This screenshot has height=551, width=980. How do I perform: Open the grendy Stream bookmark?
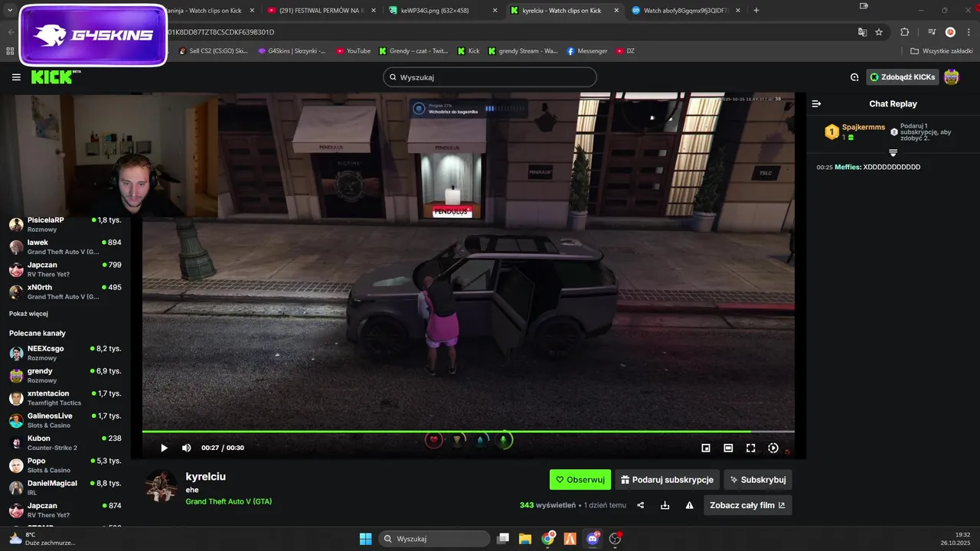coord(523,51)
